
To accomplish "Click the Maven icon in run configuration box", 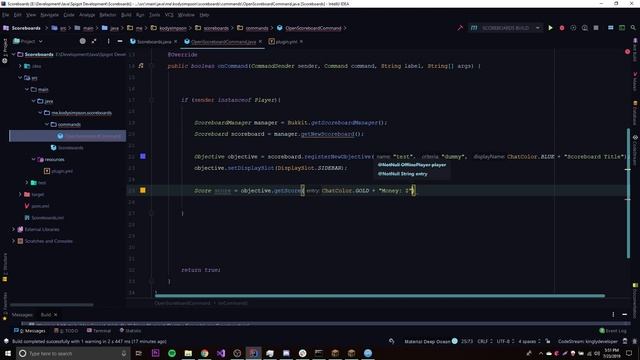I will pos(473,28).
